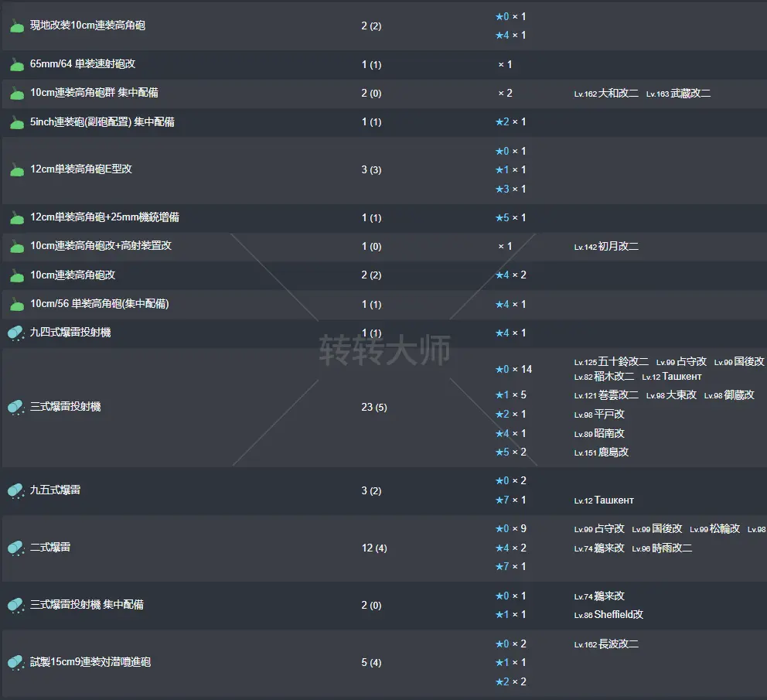Click the depth charge icon for 九五式爆雷
This screenshot has height=700, width=767.
(x=16, y=490)
